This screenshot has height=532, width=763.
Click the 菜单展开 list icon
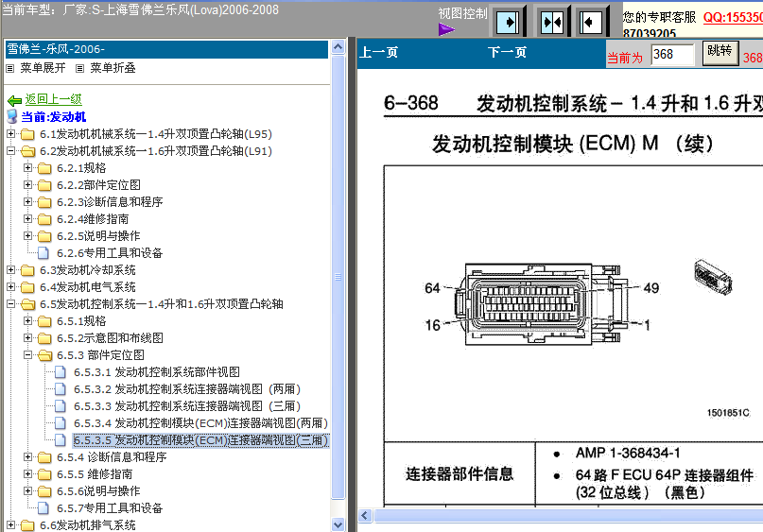[9, 69]
